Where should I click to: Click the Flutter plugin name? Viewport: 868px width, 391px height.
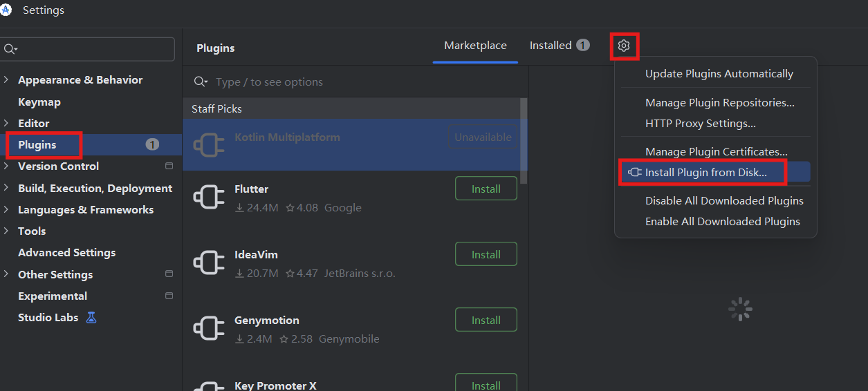[252, 189]
